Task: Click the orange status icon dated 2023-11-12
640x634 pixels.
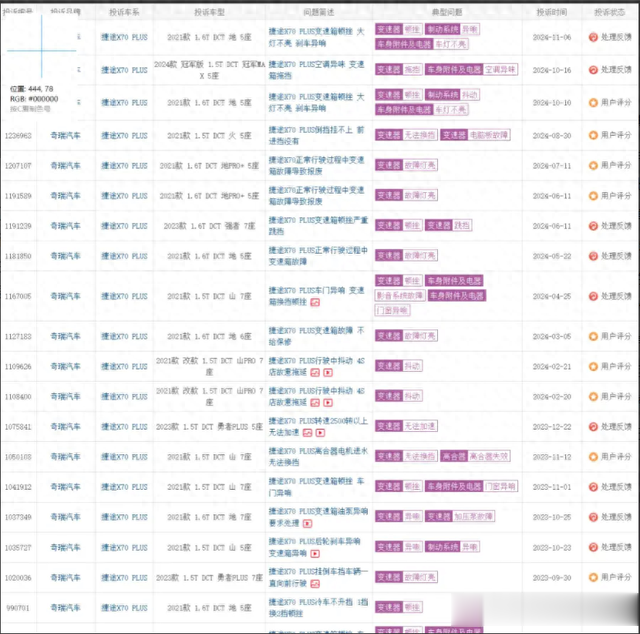Action: tap(593, 457)
